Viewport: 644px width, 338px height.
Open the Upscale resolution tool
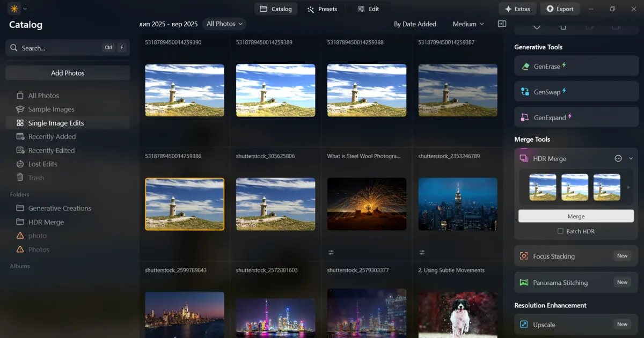tap(576, 324)
